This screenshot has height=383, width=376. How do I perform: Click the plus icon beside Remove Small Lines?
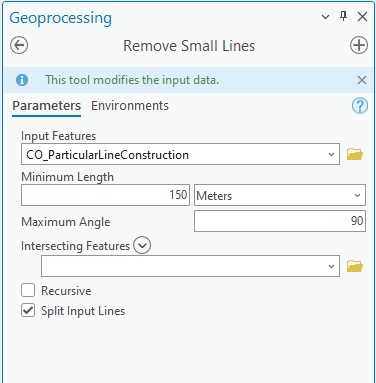[359, 45]
